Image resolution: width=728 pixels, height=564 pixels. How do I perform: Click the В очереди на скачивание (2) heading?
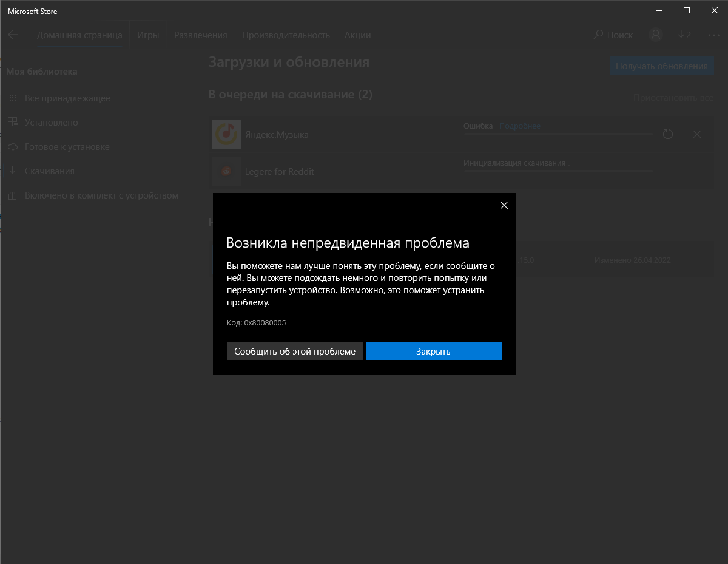point(291,95)
